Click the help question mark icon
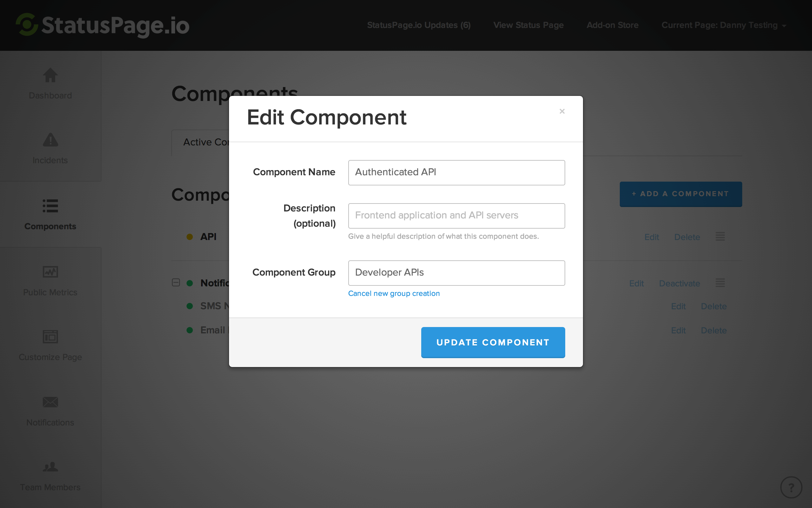The image size is (812, 508). pyautogui.click(x=791, y=487)
